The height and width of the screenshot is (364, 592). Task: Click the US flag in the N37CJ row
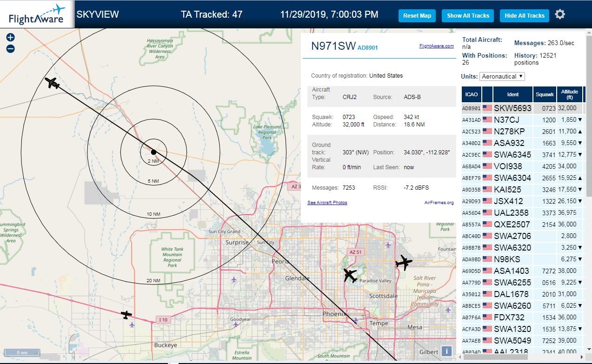point(487,119)
